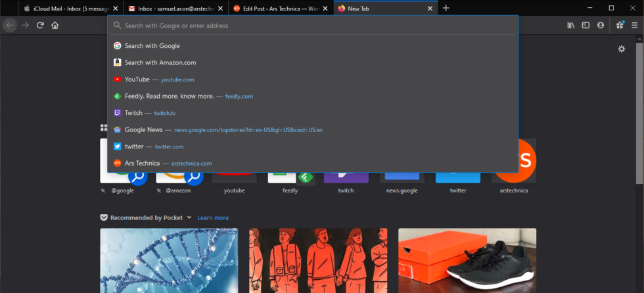Expand the Recommended by Pocket dropdown arrow

click(x=189, y=217)
